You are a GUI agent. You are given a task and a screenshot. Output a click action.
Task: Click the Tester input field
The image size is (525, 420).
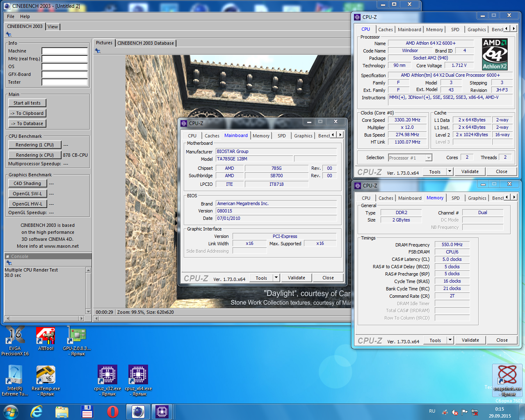pyautogui.click(x=65, y=82)
